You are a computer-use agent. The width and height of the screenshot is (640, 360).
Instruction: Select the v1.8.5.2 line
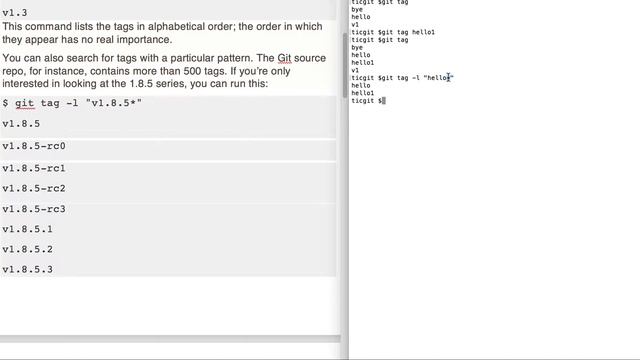click(27, 249)
